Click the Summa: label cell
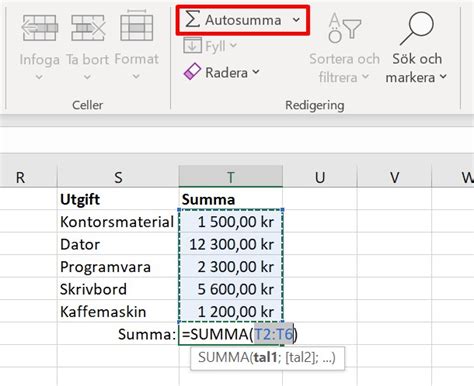This screenshot has height=386, width=474. pos(118,334)
